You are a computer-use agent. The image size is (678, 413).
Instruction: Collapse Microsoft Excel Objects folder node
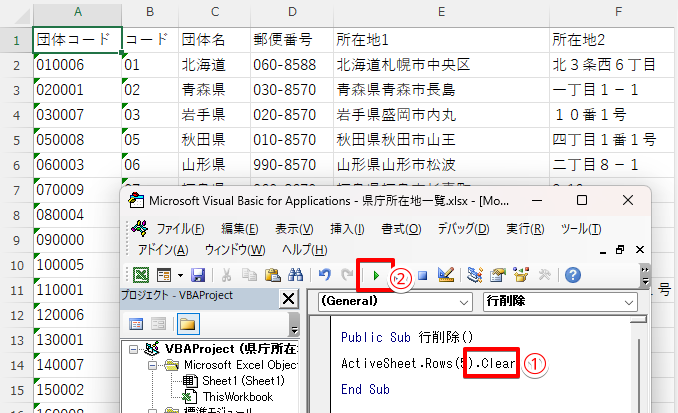[152, 365]
